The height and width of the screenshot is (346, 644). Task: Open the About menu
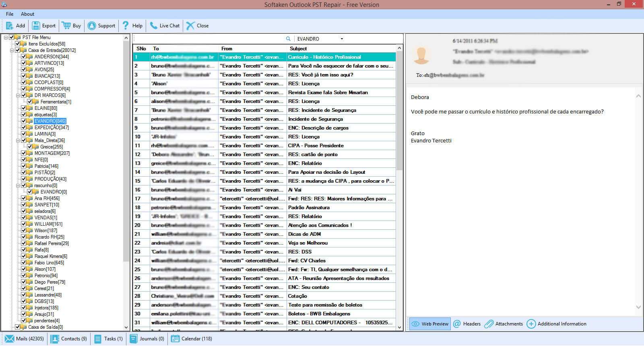[28, 14]
